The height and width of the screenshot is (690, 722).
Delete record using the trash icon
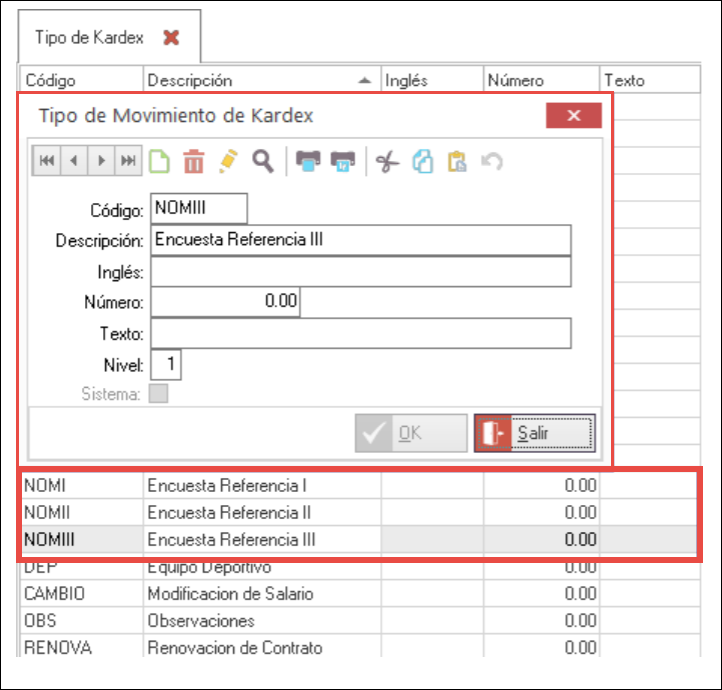[x=194, y=161]
